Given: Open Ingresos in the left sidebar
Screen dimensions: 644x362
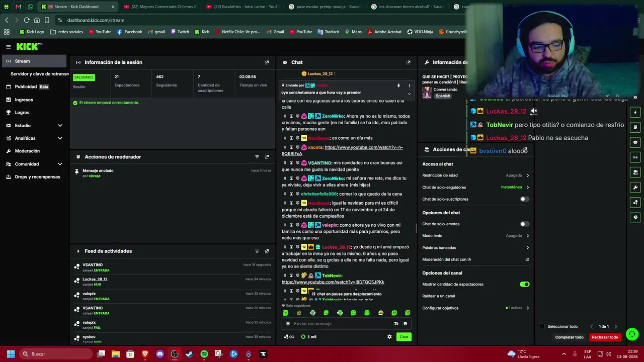Looking at the screenshot, I should click(34, 100).
